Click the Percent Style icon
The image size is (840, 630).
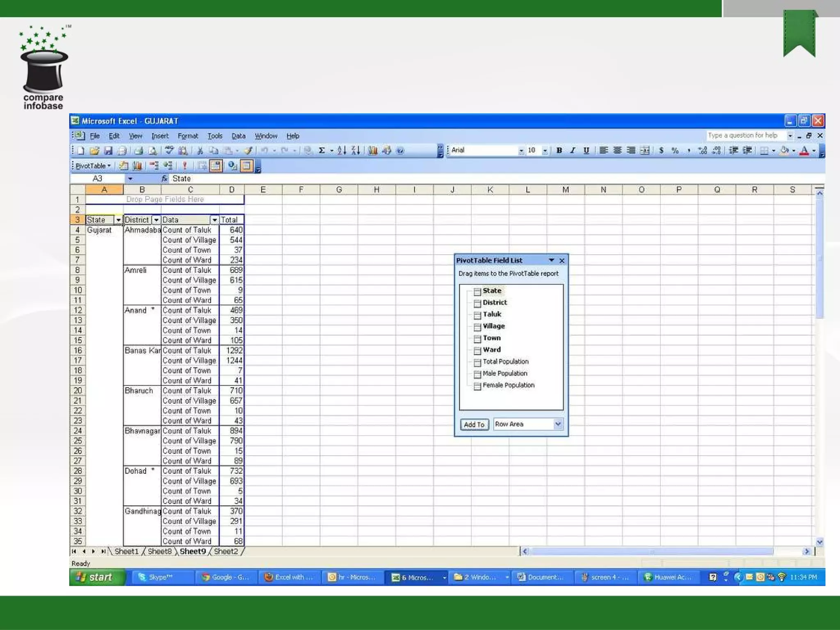675,151
